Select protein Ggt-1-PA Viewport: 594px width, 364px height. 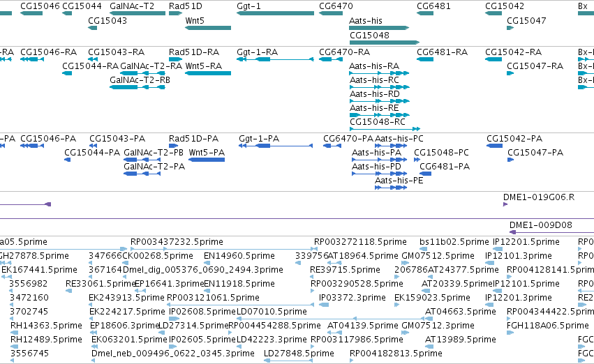(259, 139)
